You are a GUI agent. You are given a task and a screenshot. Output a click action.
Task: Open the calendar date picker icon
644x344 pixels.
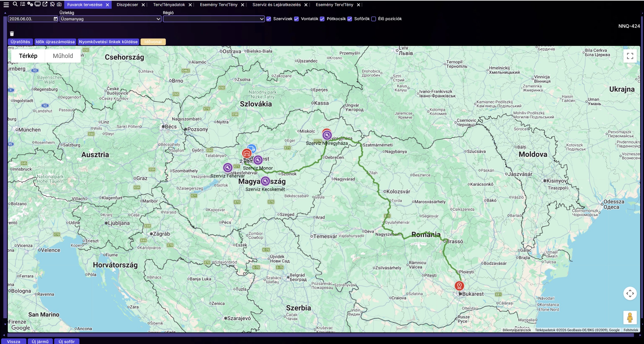55,19
